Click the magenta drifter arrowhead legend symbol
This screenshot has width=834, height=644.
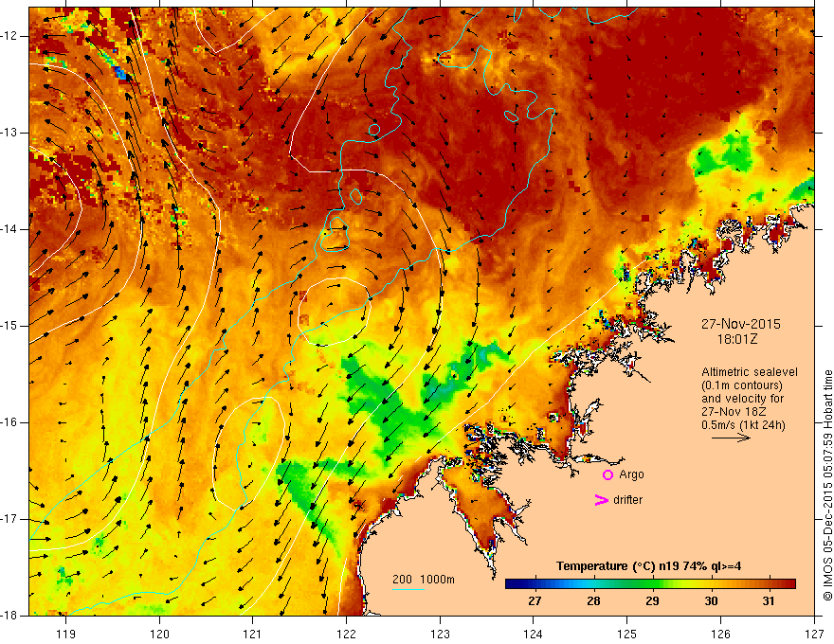click(x=601, y=500)
